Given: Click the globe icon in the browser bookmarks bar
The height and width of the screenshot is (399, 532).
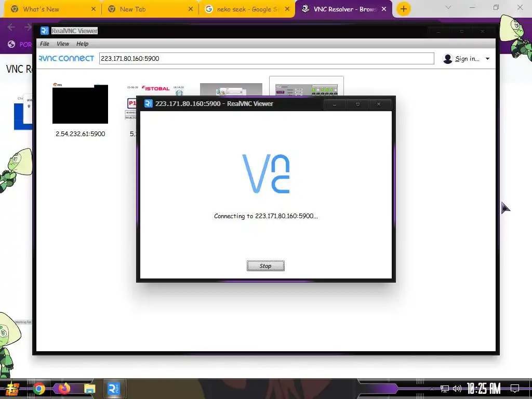Looking at the screenshot, I should [x=11, y=44].
